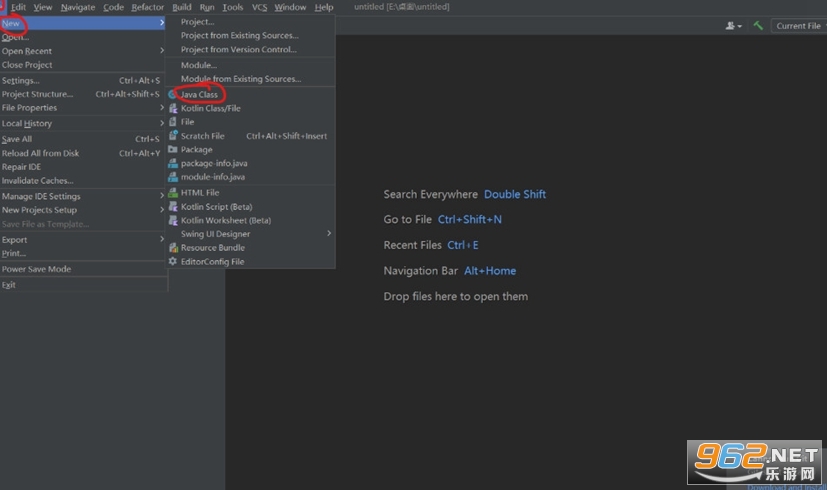The height and width of the screenshot is (490, 827).
Task: Select Module... in New submenu
Action: click(x=251, y=65)
